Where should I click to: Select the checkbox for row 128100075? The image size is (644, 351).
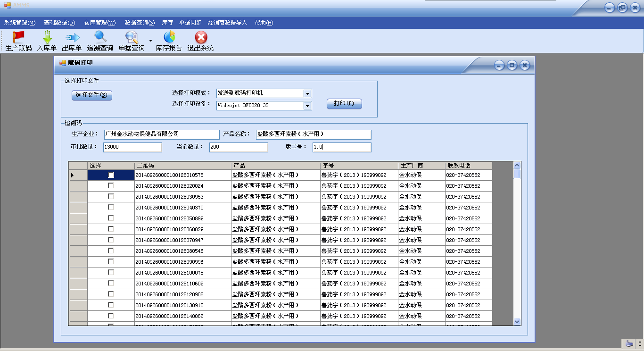point(111,273)
